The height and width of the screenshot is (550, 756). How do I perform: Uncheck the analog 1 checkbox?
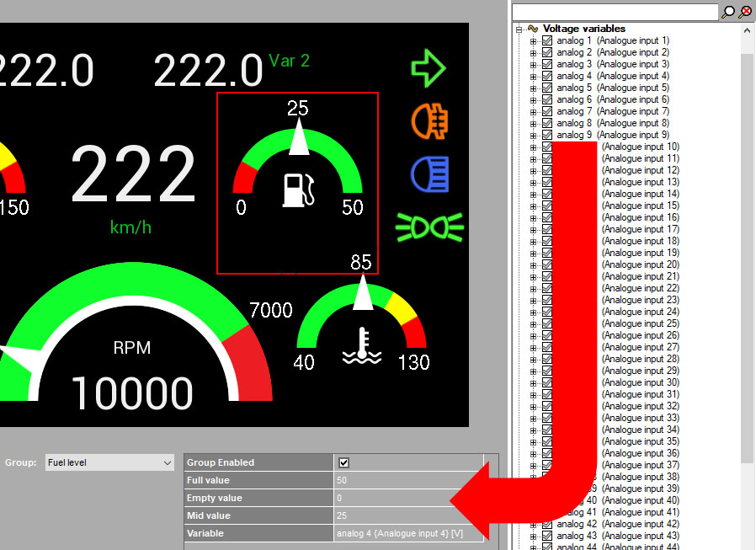pos(547,40)
